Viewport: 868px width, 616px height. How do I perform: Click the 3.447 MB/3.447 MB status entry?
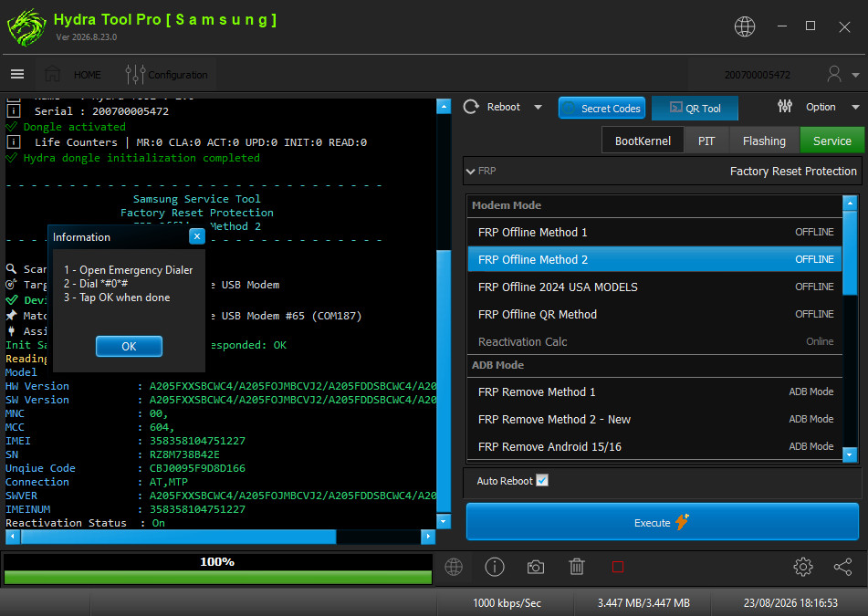point(643,602)
